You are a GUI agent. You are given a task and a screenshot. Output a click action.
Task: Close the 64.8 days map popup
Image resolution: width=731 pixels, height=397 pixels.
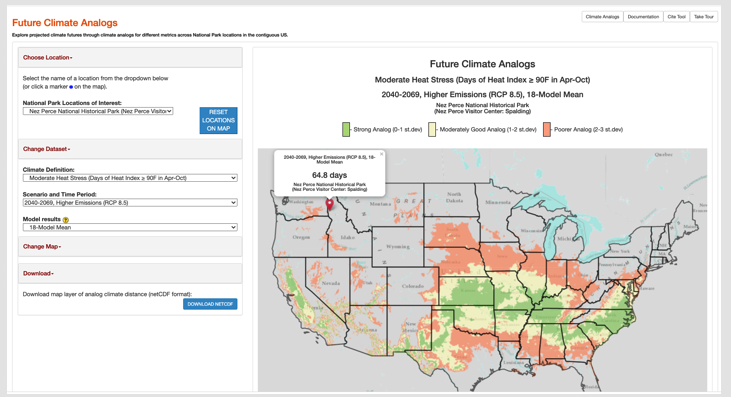pos(381,154)
